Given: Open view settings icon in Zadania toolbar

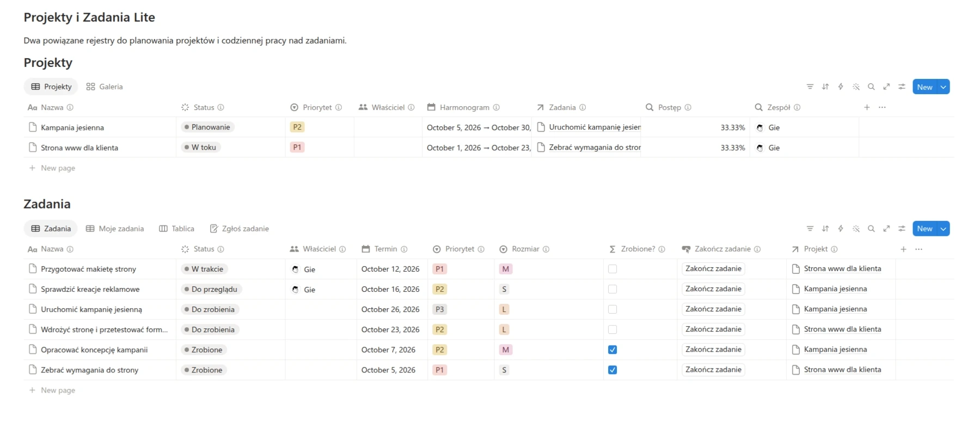Looking at the screenshot, I should click(902, 229).
